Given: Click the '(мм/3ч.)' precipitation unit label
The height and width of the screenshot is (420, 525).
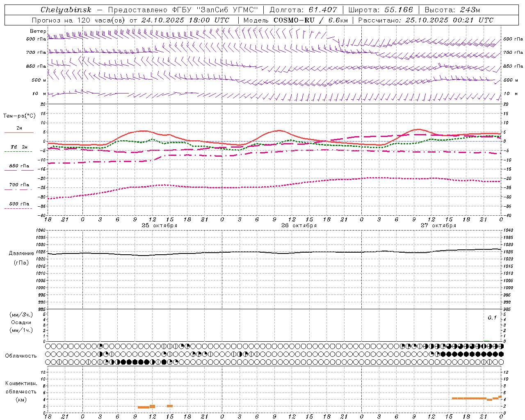Looking at the screenshot, I should pyautogui.click(x=21, y=315).
